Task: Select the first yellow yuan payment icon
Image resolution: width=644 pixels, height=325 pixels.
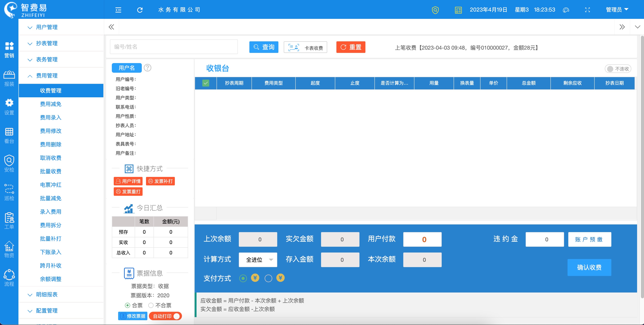Action: pos(255,278)
